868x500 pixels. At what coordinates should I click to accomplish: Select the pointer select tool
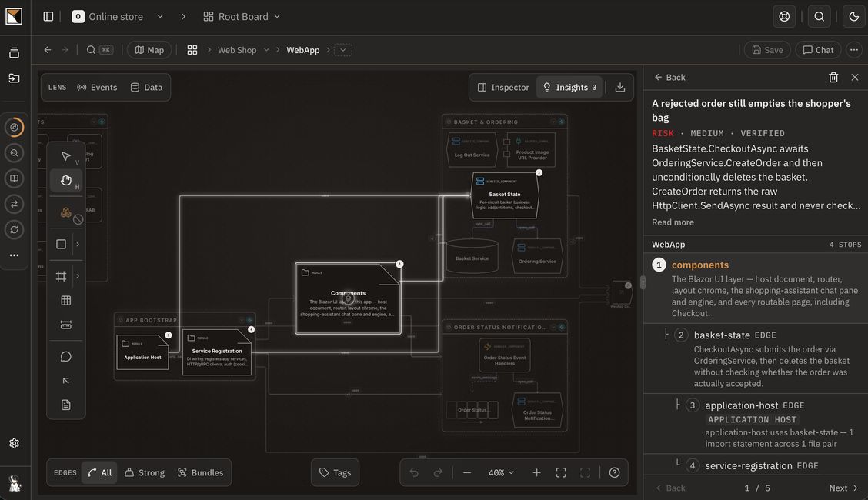coord(66,156)
